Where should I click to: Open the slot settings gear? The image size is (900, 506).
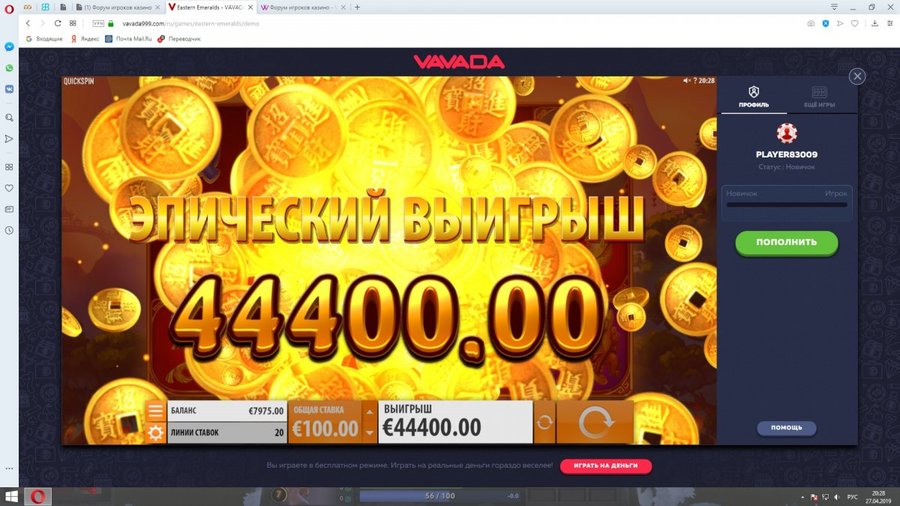point(155,433)
